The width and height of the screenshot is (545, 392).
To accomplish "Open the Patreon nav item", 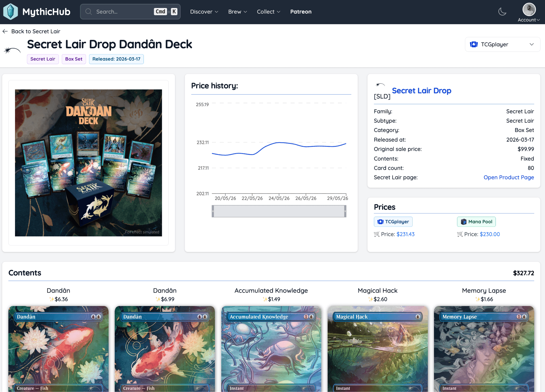I will pos(301,12).
